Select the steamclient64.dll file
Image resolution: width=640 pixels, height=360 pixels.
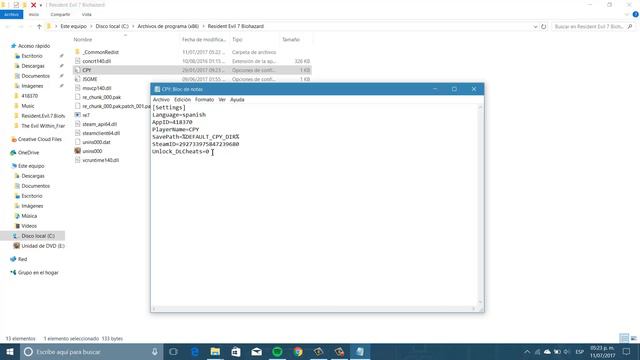[101, 133]
